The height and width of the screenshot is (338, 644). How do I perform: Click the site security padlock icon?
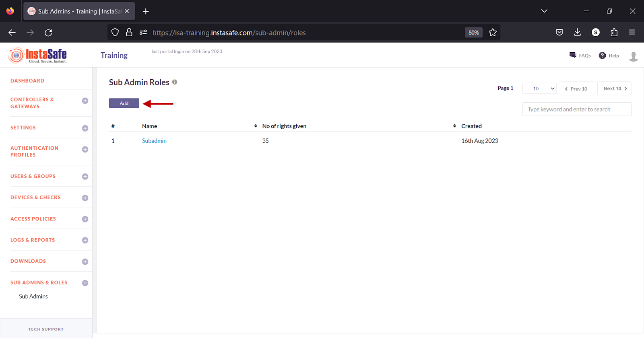coord(129,33)
